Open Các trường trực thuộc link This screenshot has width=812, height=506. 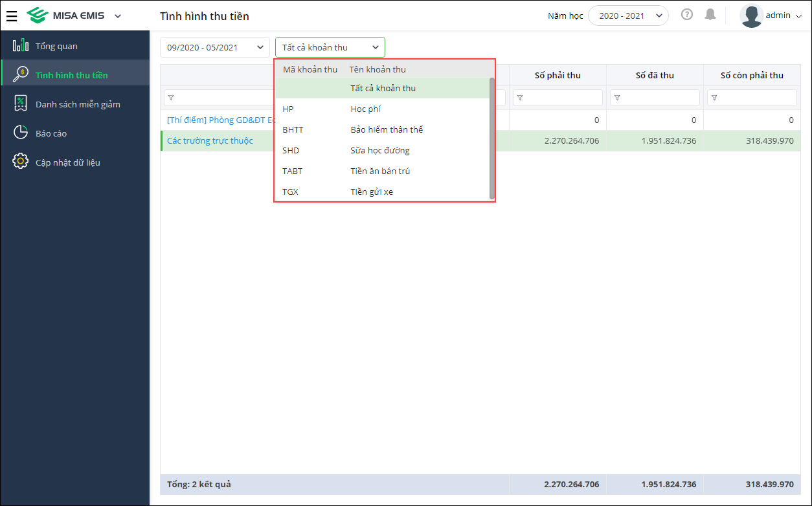tap(210, 140)
